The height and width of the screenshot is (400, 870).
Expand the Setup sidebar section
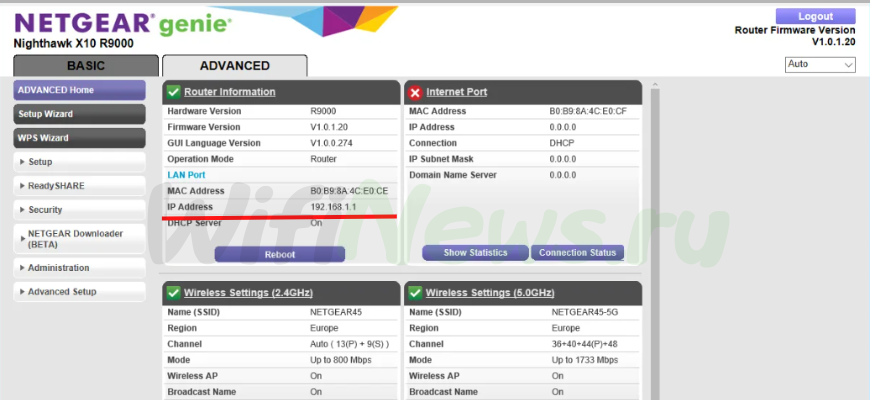tap(40, 162)
